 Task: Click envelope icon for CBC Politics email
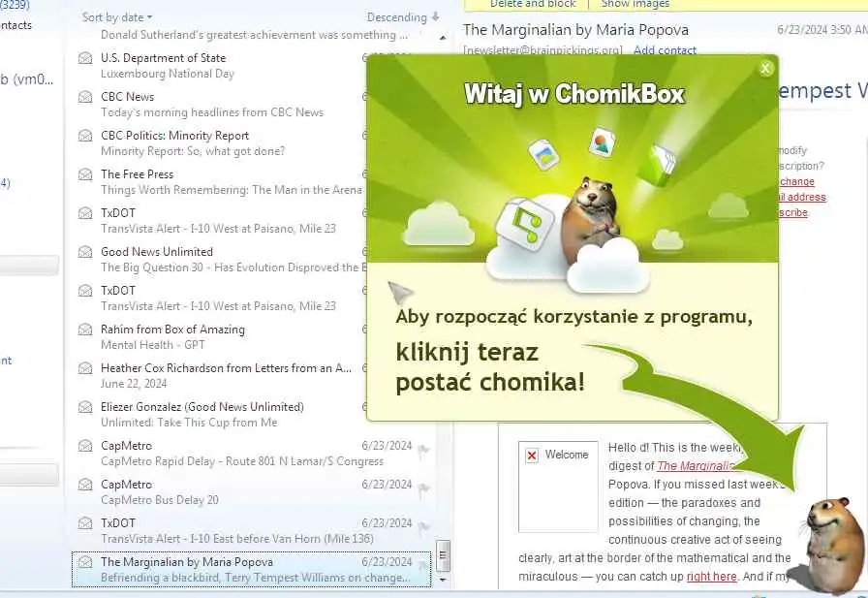point(85,136)
